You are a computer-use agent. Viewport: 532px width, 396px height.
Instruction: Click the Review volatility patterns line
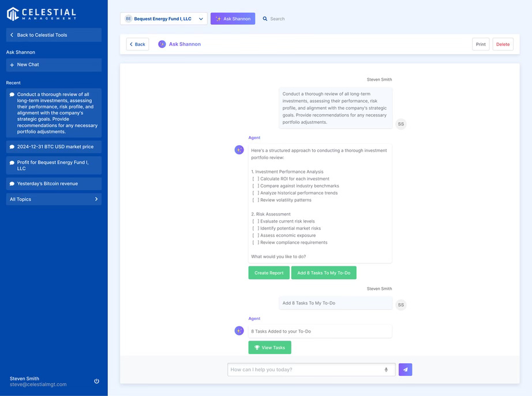tap(282, 200)
